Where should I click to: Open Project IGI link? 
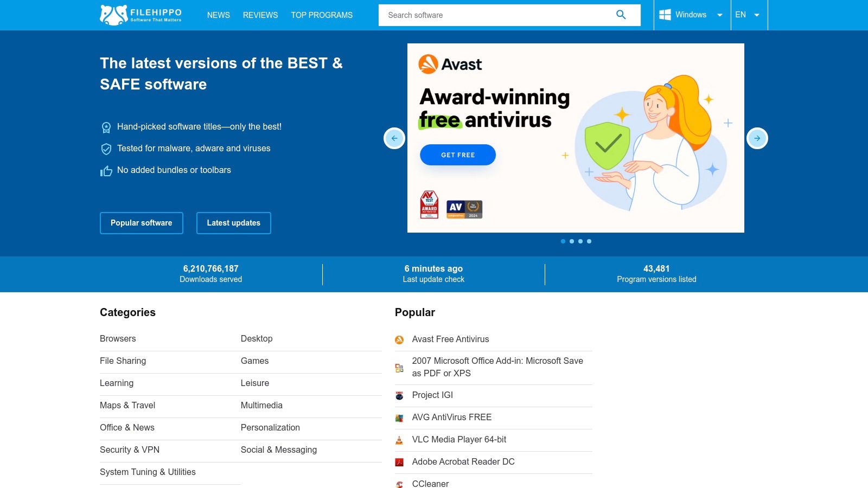pos(432,395)
